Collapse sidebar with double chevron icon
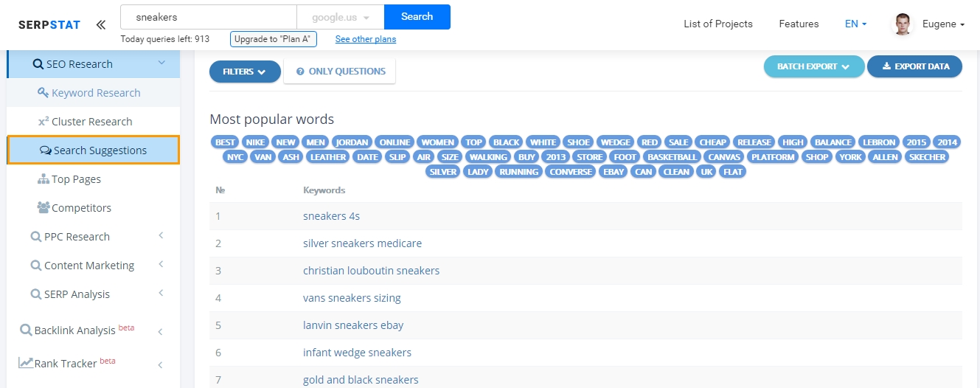 tap(100, 24)
